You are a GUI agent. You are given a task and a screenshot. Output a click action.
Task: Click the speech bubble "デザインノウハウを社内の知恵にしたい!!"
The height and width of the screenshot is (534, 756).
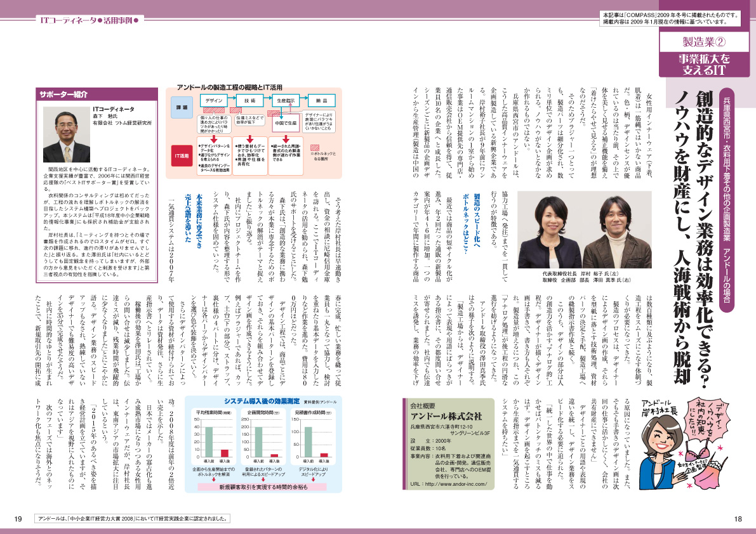(706, 419)
